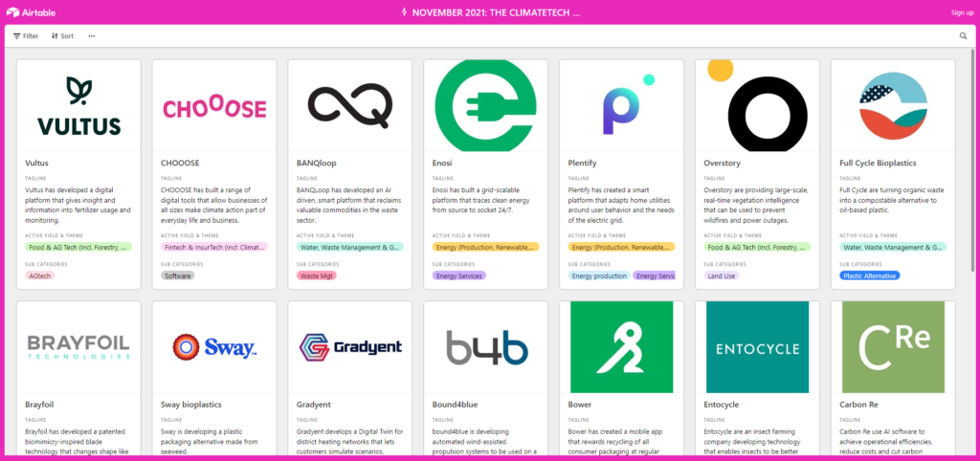Click the Airtable logo

tap(33, 12)
